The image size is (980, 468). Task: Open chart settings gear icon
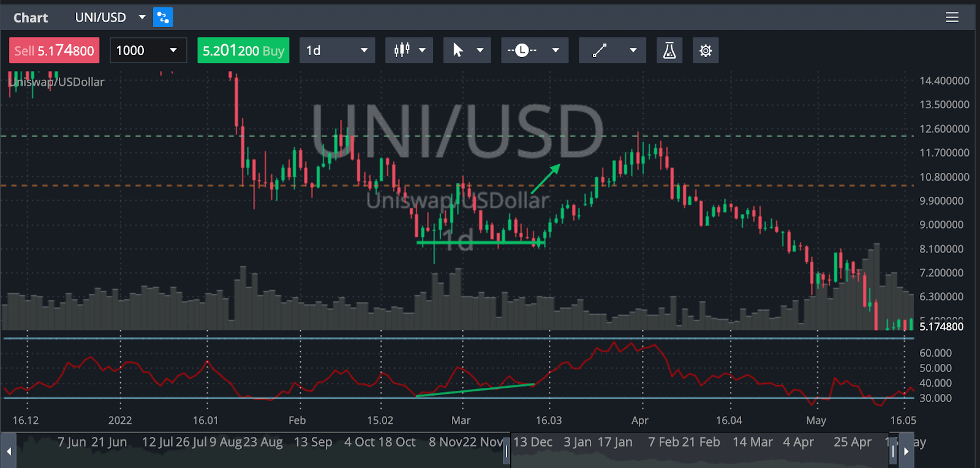coord(706,50)
